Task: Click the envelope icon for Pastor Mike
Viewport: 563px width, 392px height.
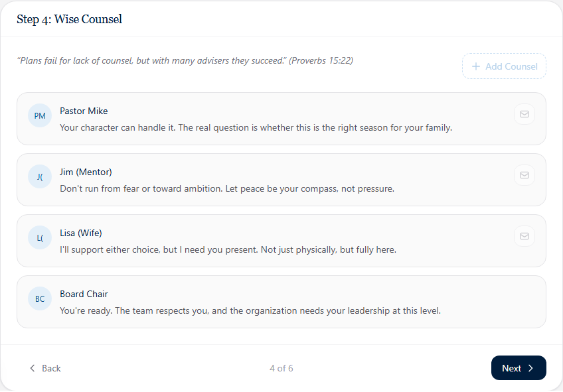Action: coord(524,114)
